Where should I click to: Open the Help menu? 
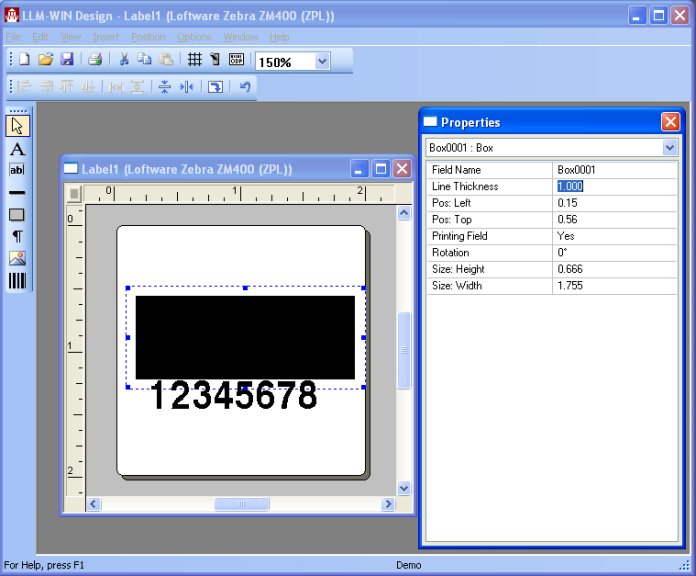point(279,37)
